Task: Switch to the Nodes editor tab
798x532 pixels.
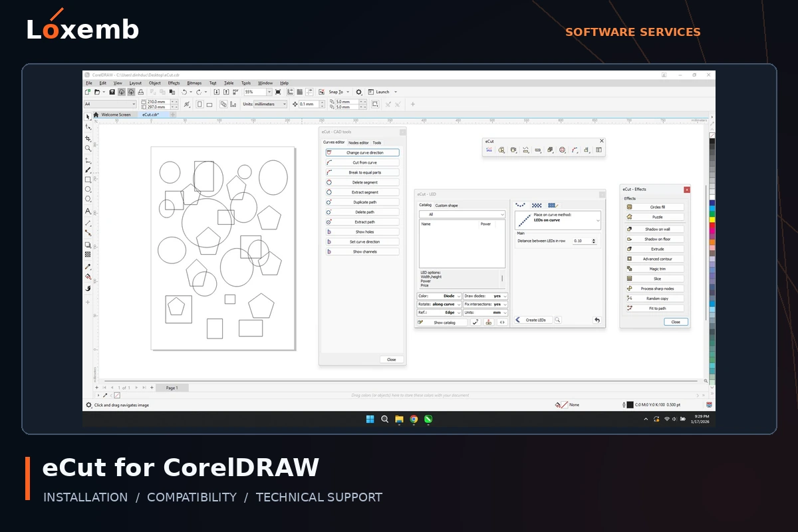Action: pos(358,142)
